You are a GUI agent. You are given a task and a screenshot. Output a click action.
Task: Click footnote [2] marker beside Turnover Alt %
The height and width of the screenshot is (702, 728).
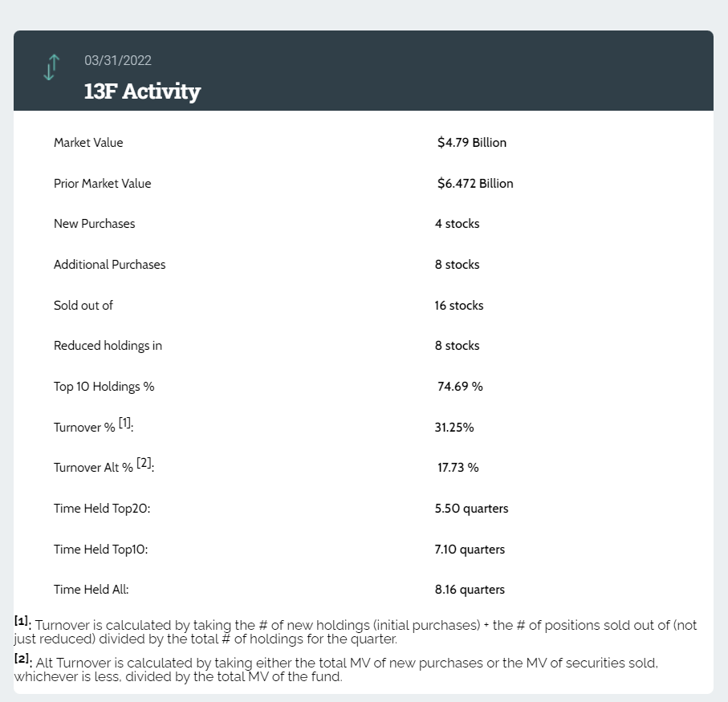(144, 463)
